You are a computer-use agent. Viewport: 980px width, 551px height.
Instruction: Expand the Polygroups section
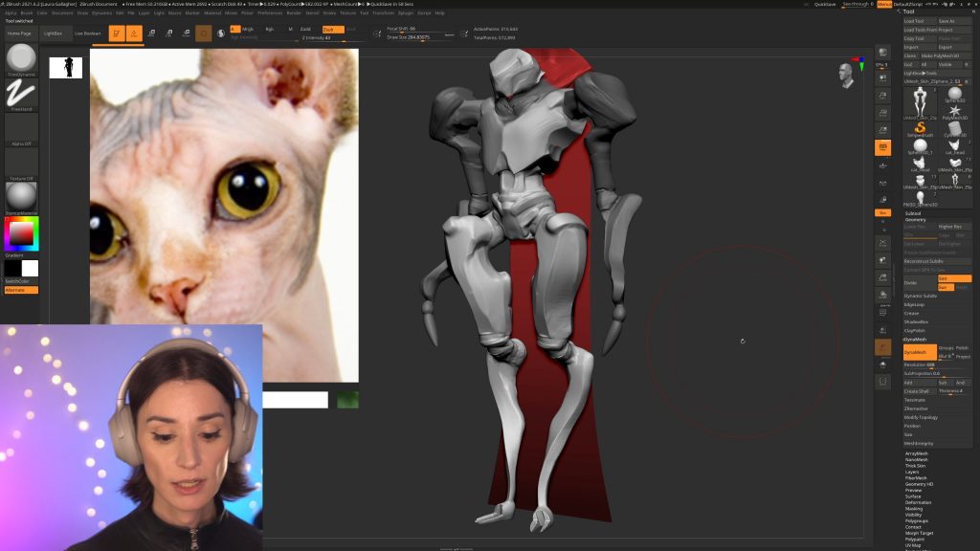pyautogui.click(x=917, y=521)
